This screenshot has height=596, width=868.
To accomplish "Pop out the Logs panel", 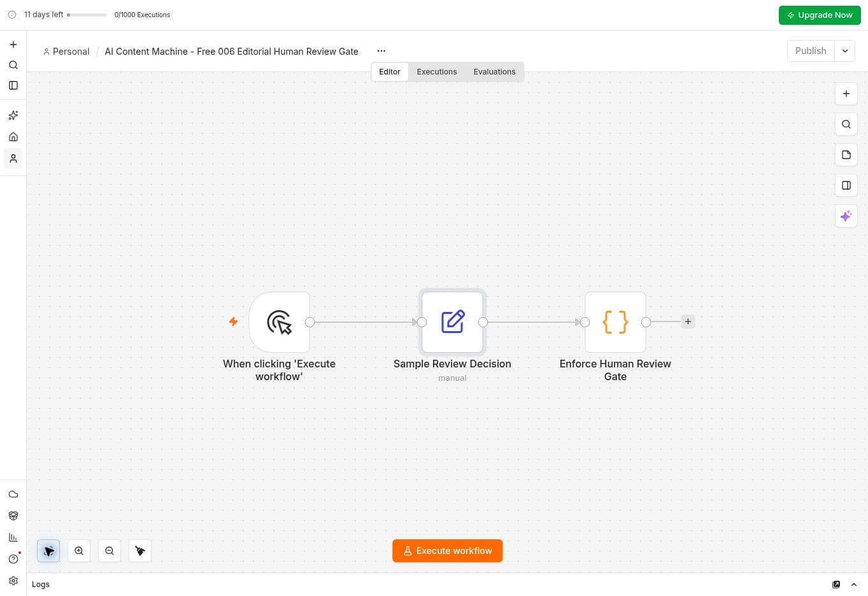I will tap(836, 585).
